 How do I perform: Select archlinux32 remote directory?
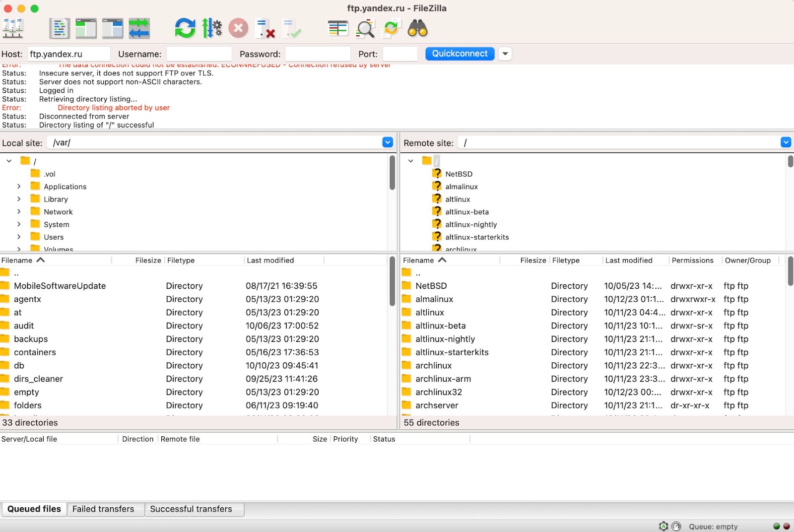coord(594,392)
